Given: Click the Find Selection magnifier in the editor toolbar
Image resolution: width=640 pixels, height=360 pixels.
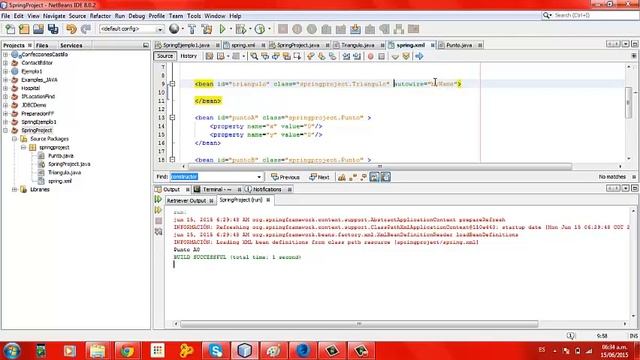Looking at the screenshot, I should coord(254,56).
